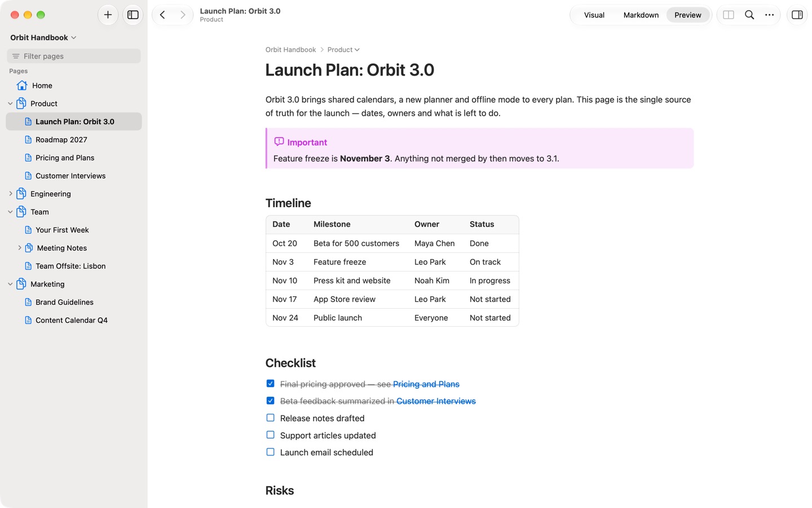Click the Engineering folder page icon
The height and width of the screenshot is (508, 812).
click(21, 194)
